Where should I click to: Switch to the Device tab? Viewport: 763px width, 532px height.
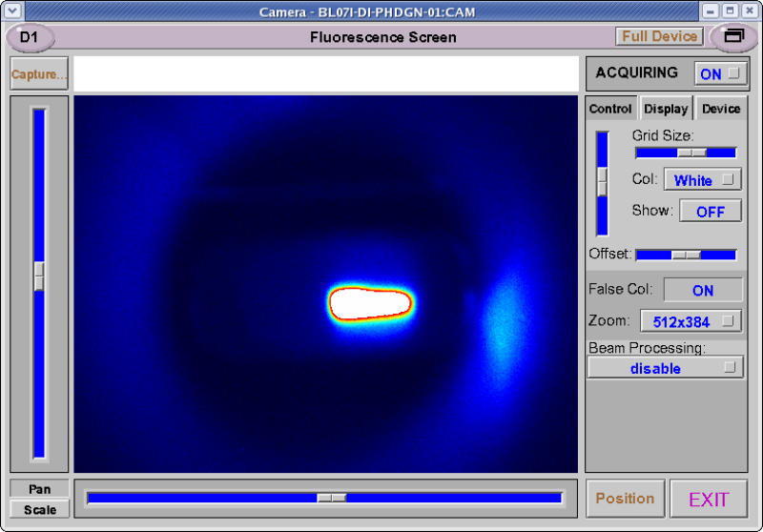(721, 109)
